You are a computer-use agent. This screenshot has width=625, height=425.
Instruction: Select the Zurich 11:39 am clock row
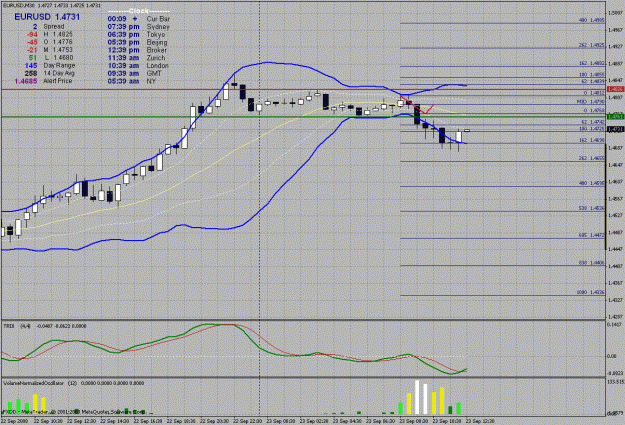[x=136, y=58]
